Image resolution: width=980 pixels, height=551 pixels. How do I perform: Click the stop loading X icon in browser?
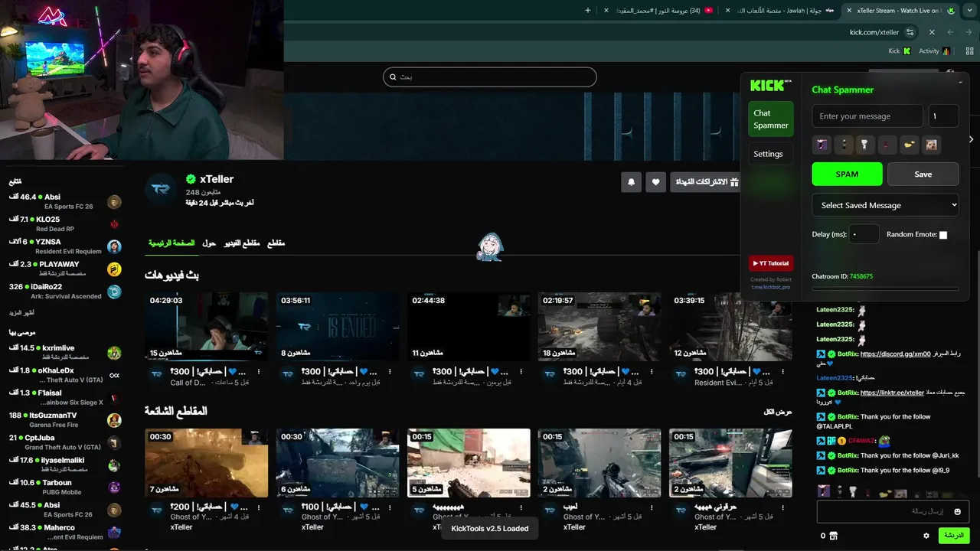(x=932, y=32)
